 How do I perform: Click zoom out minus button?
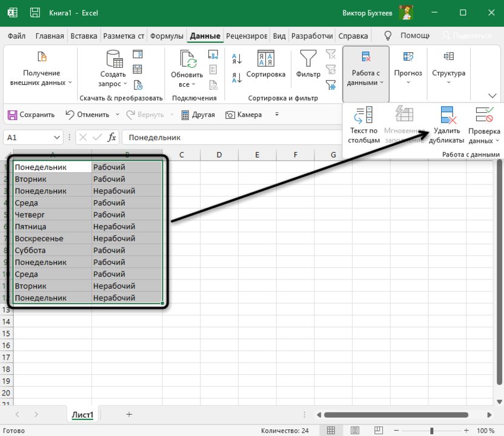click(x=396, y=430)
